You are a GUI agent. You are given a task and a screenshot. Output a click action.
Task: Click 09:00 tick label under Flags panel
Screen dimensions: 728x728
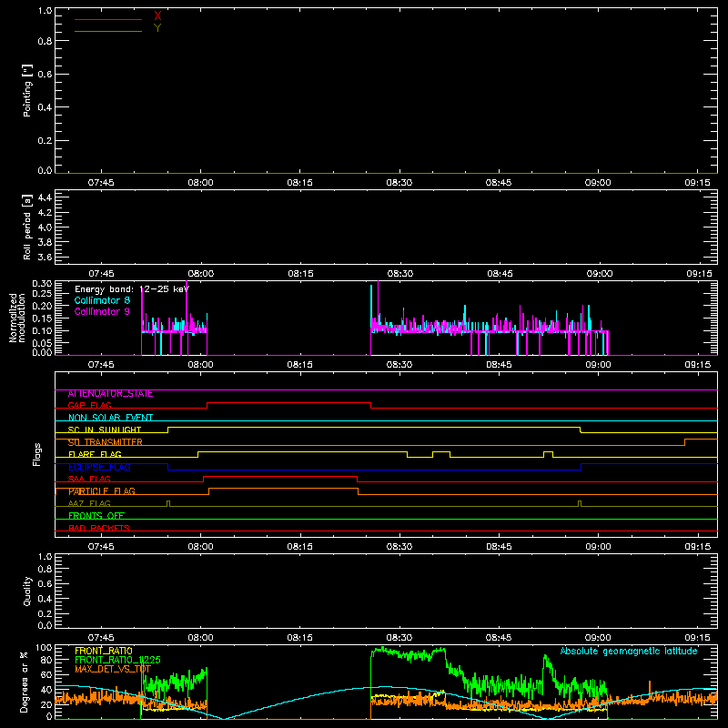coord(598,547)
